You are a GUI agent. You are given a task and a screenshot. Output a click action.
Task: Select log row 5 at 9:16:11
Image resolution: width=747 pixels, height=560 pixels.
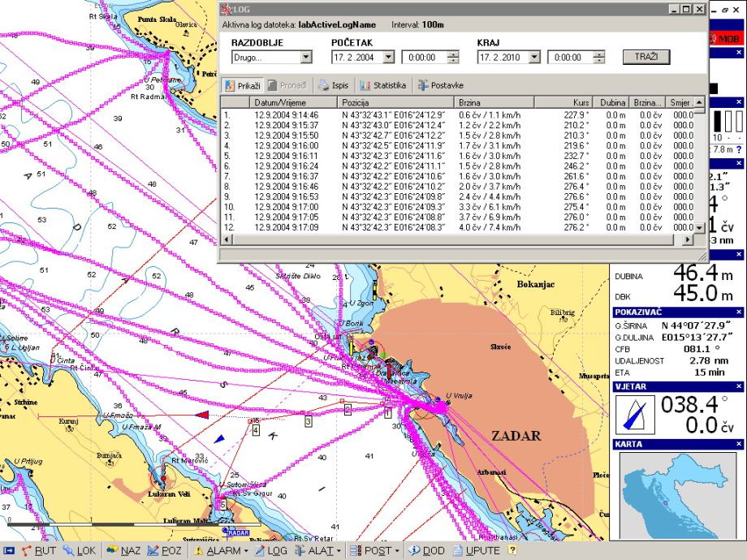point(457,156)
